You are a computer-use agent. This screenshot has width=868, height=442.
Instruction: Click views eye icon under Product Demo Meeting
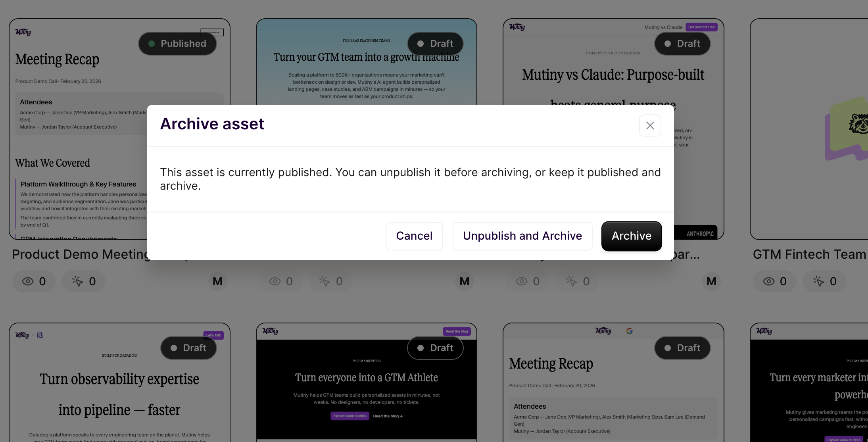pyautogui.click(x=28, y=281)
